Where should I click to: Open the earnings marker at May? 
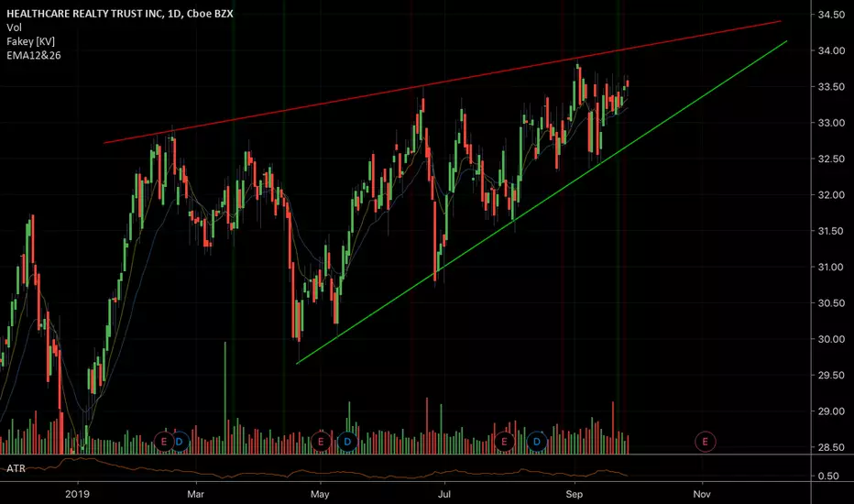pyautogui.click(x=321, y=442)
